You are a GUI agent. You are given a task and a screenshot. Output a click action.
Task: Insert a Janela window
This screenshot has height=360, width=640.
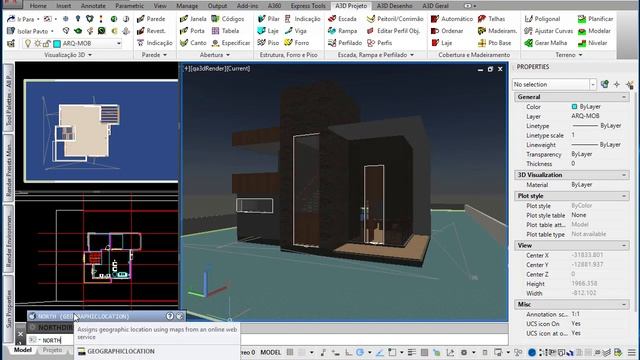tap(193, 19)
